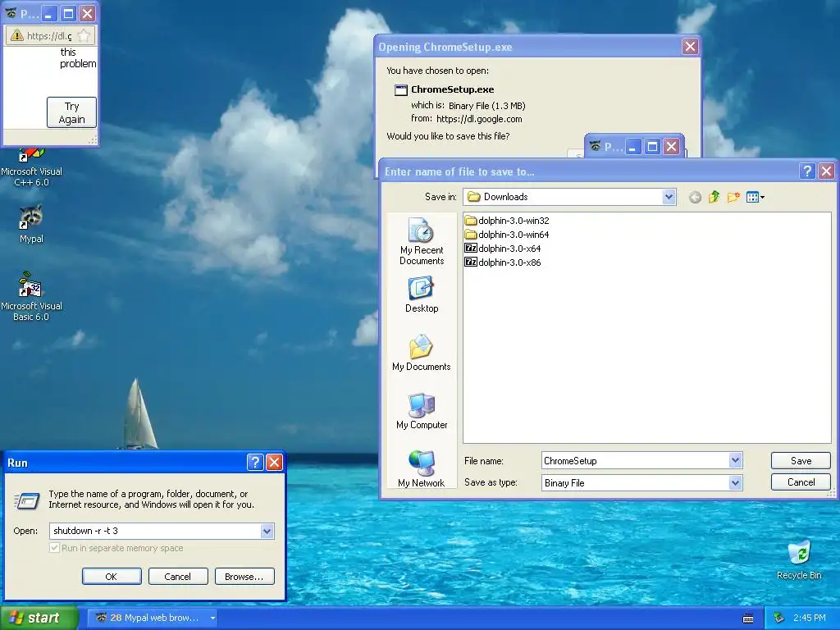The image size is (840, 630).
Task: Go to Desktop in the save dialog places bar
Action: [422, 294]
